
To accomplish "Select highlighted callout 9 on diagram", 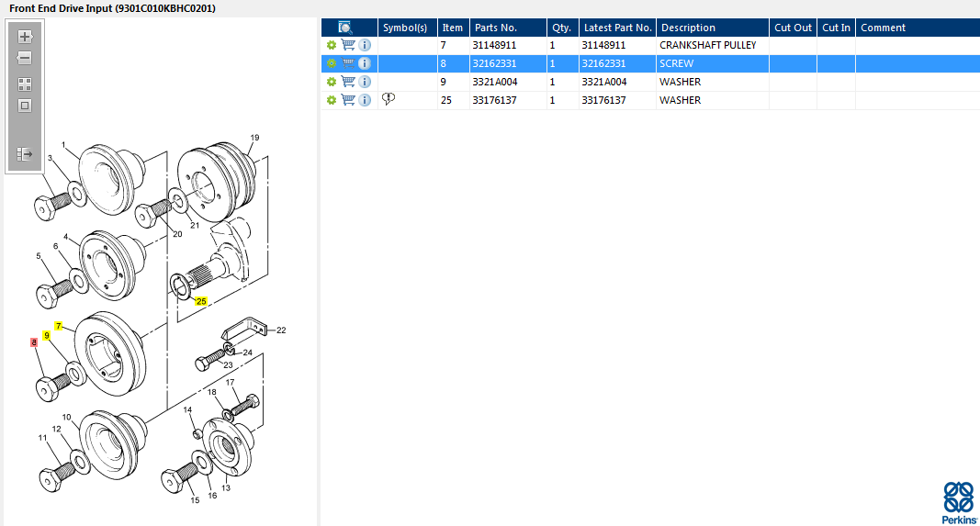I will click(x=46, y=335).
